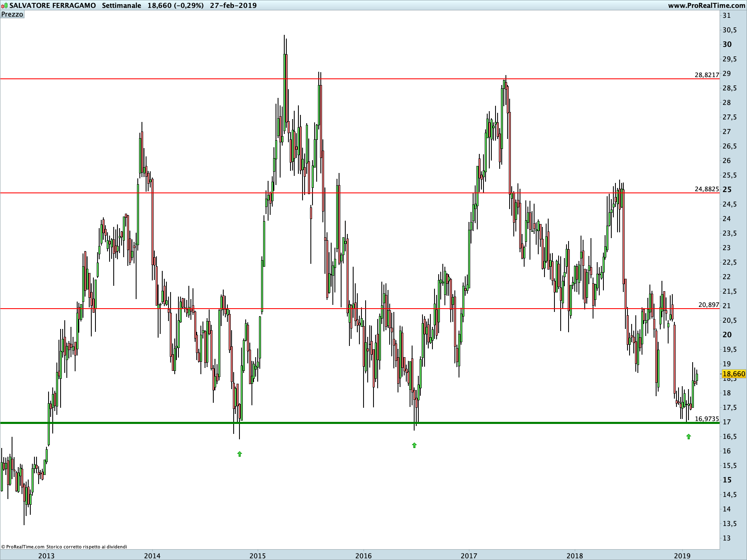Click the 27,5 level on price axis

(730, 117)
